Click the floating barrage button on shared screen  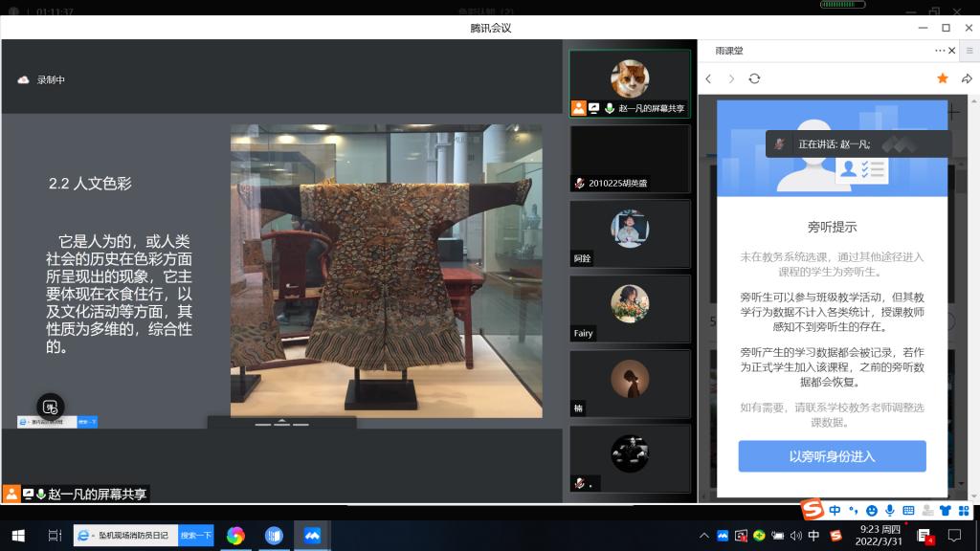click(x=50, y=407)
